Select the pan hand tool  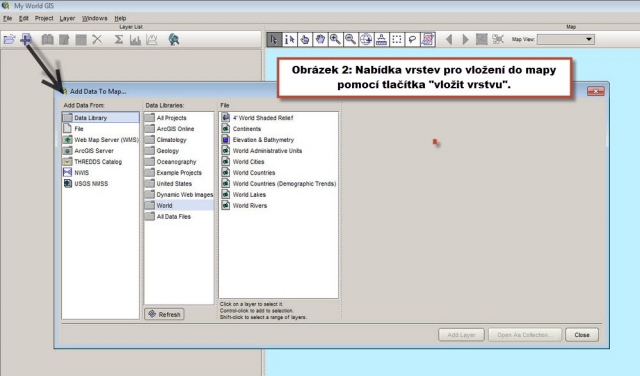click(320, 39)
